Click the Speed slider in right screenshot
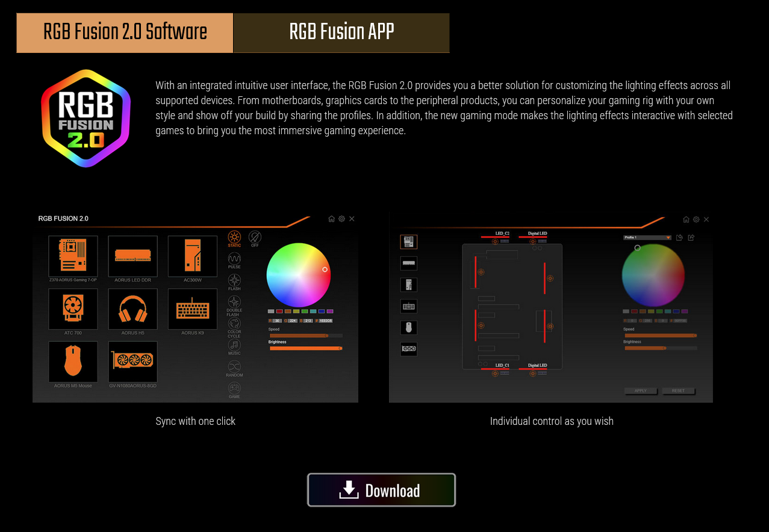 (661, 335)
